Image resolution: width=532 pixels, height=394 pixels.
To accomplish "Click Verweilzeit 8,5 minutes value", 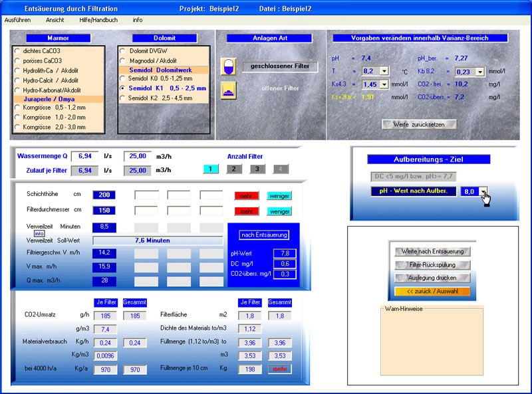I will (104, 227).
